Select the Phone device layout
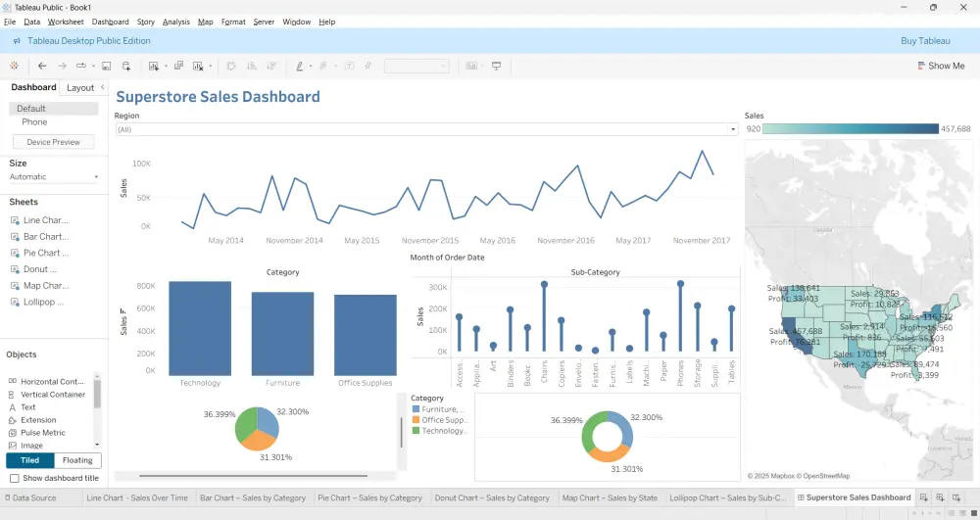Viewport: 980px width, 520px height. coord(34,122)
